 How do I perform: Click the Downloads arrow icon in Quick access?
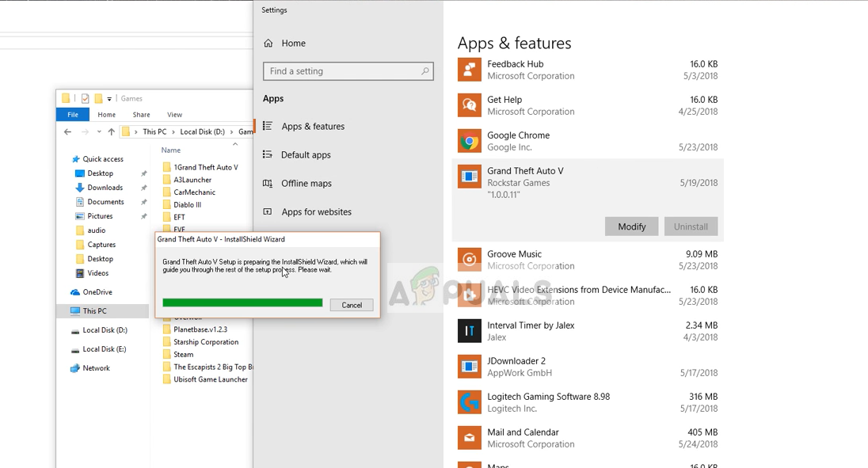pos(80,188)
